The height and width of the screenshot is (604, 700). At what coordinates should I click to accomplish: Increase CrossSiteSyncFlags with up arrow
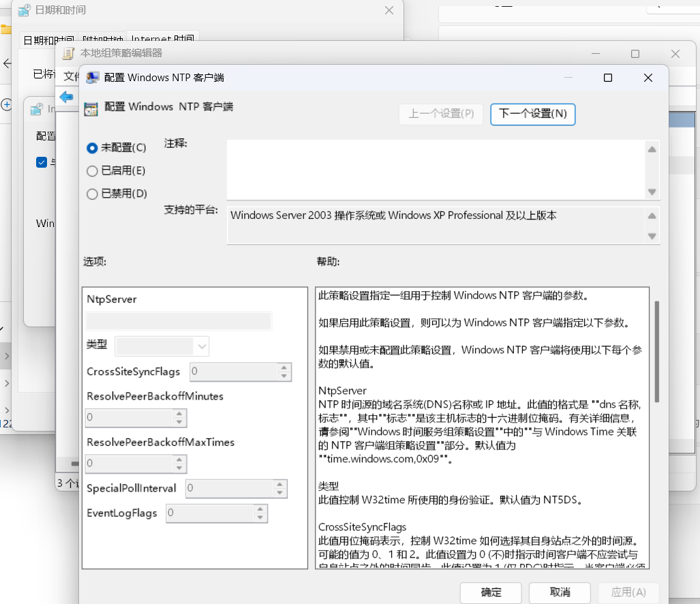(x=284, y=367)
